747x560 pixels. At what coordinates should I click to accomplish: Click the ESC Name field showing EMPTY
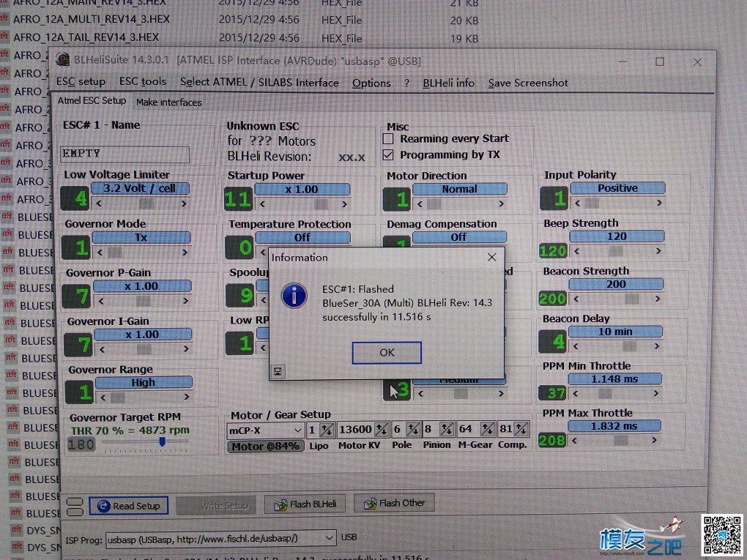tap(124, 154)
